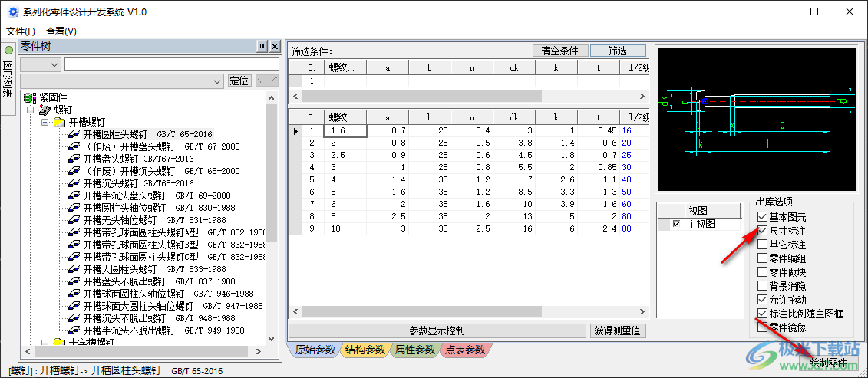
Task: Switch to the 结构参数 tab
Action: pos(365,350)
